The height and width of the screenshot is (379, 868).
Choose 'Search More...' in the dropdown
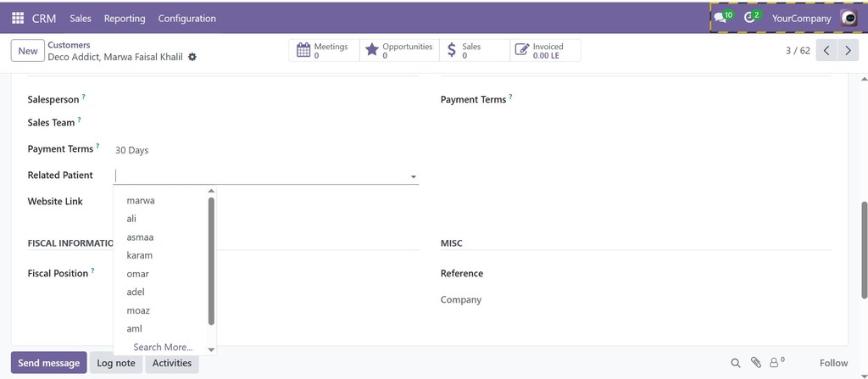click(164, 348)
